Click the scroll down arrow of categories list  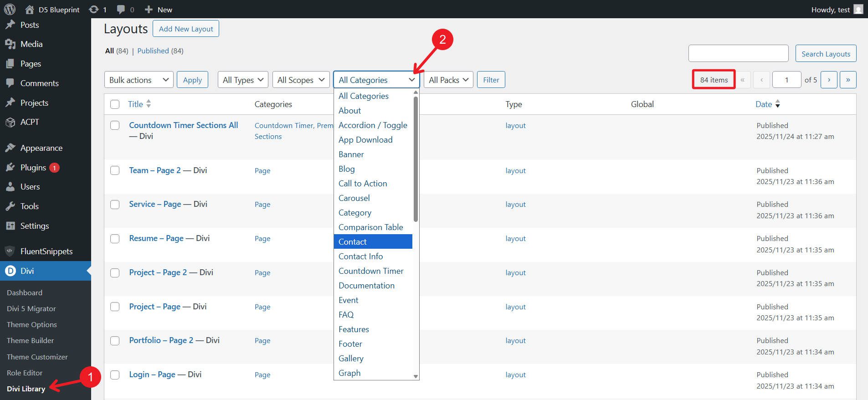click(x=416, y=376)
